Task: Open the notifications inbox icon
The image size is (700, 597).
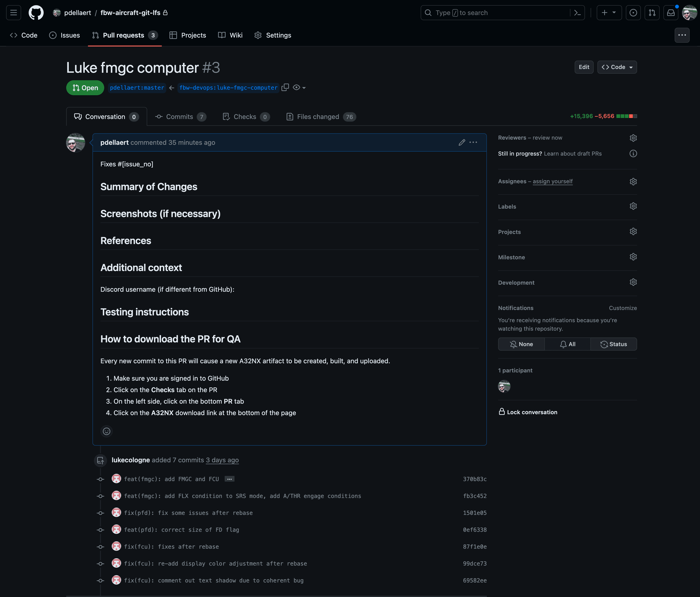Action: point(671,13)
